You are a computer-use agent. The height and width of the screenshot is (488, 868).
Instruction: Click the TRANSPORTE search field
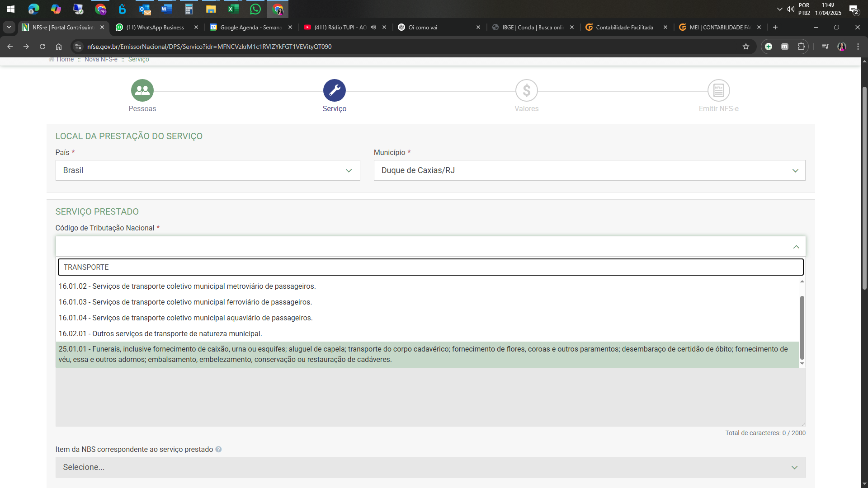click(x=431, y=267)
